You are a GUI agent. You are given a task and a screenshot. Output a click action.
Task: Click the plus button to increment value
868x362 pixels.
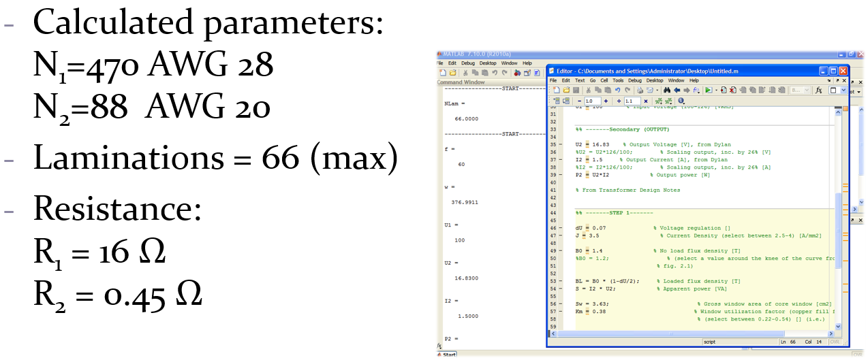coord(606,101)
